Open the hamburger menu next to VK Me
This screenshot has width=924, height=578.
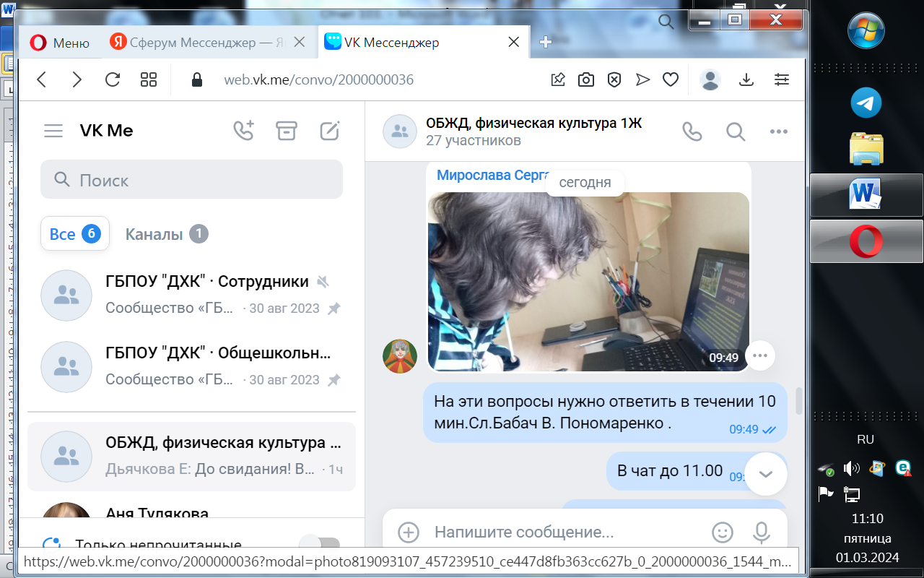coord(53,131)
